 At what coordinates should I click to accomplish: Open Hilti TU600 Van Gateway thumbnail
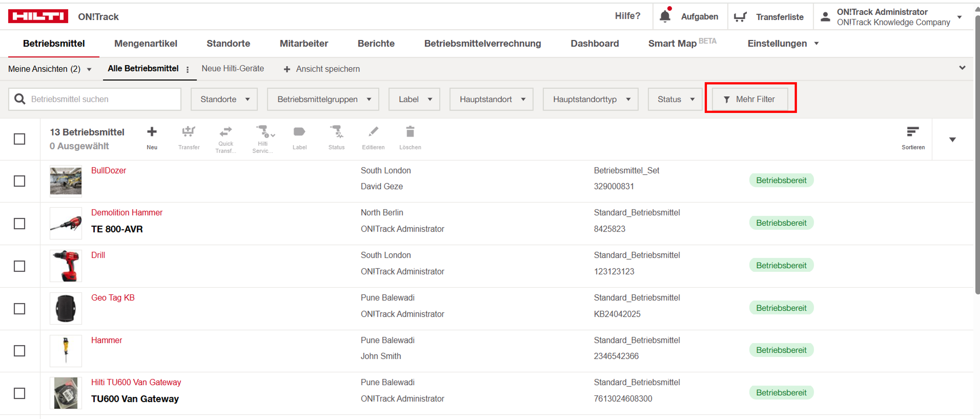tap(66, 393)
